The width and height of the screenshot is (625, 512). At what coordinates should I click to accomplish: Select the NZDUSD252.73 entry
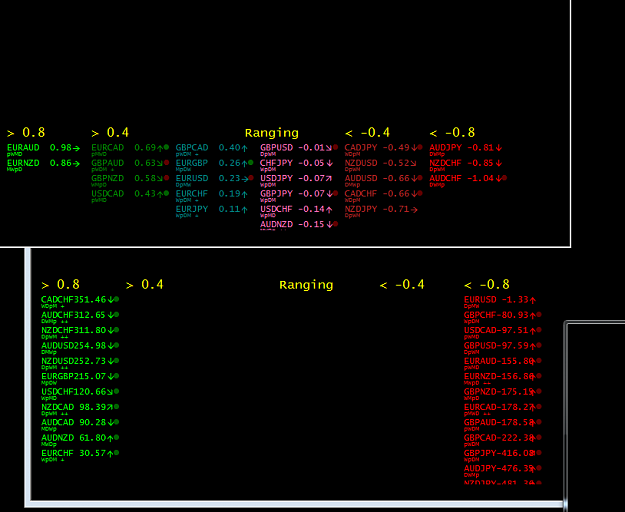[x=80, y=361]
